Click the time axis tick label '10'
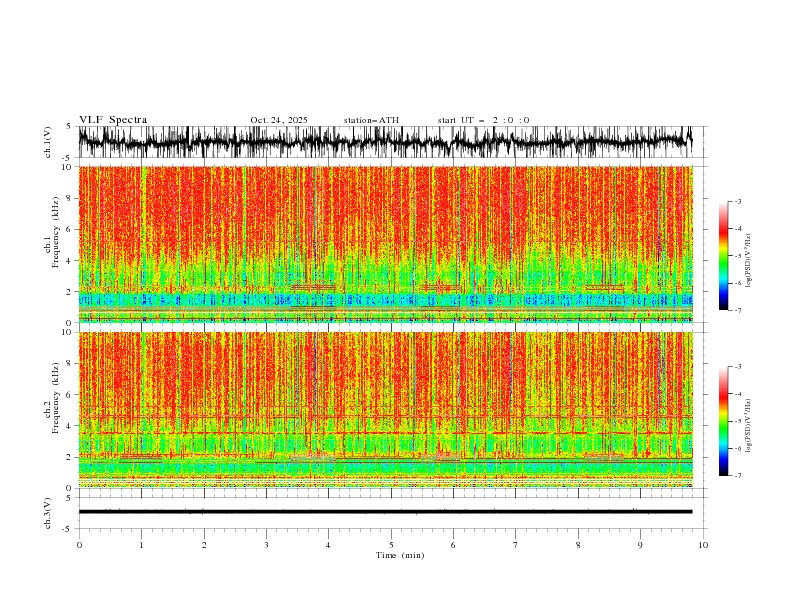This screenshot has width=792, height=612. click(703, 545)
